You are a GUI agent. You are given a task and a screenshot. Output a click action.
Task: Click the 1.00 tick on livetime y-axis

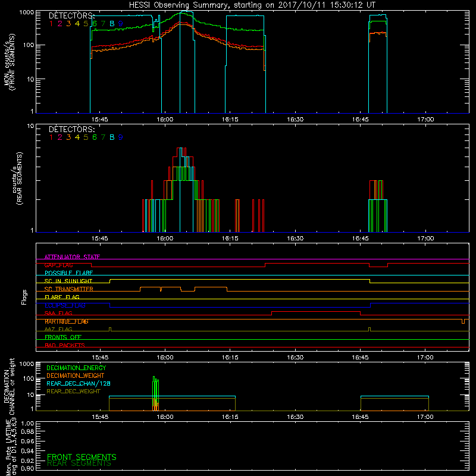coord(27,424)
